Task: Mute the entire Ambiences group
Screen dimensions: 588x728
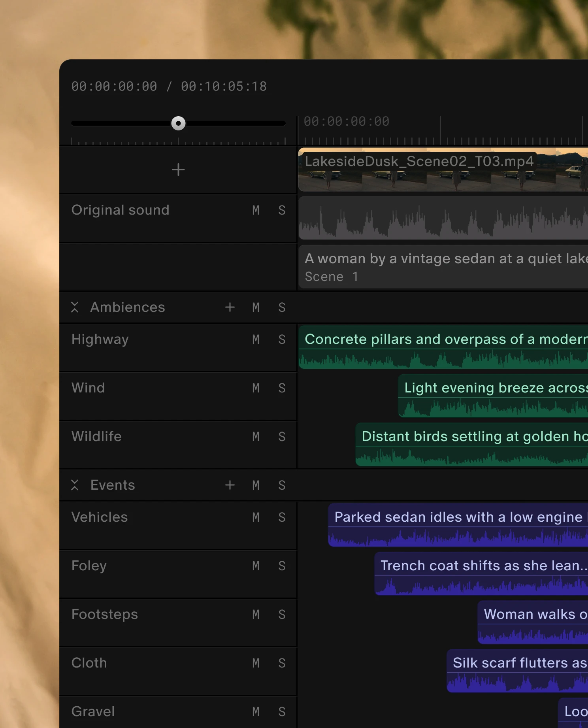Action: 256,307
